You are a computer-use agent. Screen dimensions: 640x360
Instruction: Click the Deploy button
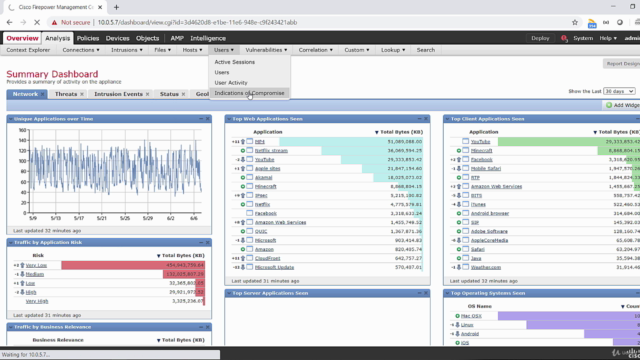coord(540,38)
